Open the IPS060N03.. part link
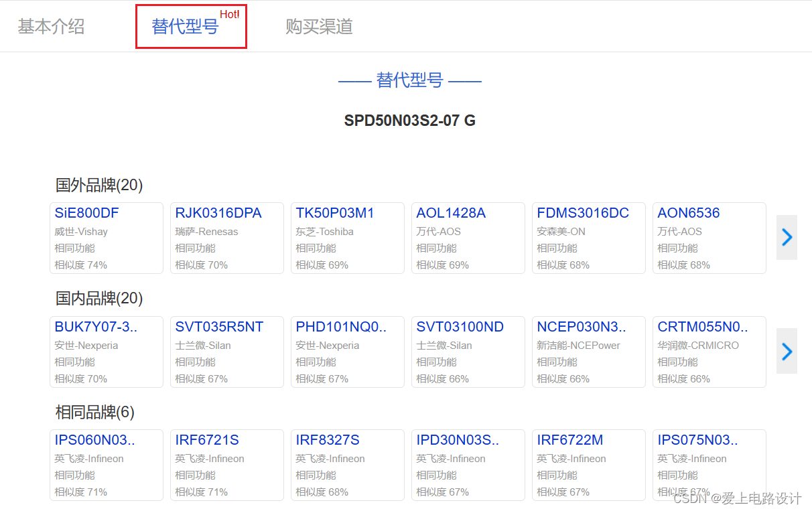Image resolution: width=812 pixels, height=511 pixels. 94,440
